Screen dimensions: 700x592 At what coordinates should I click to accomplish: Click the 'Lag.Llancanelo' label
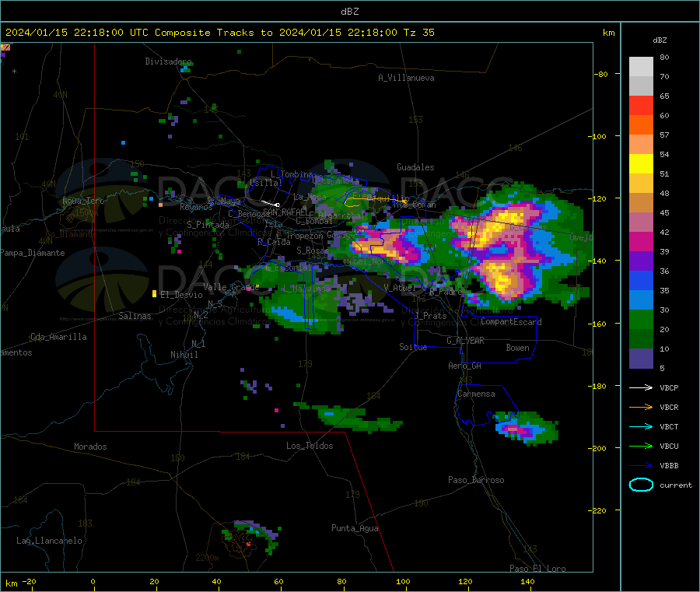coord(49,541)
